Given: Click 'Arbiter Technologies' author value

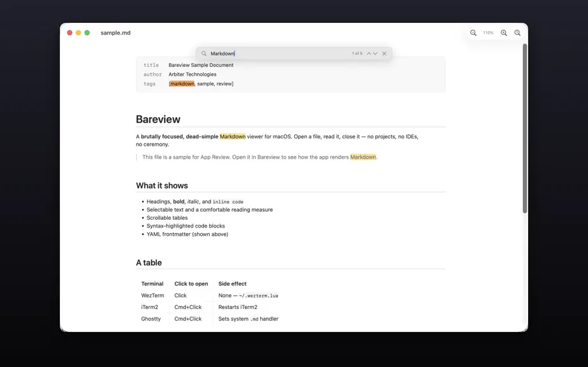Looking at the screenshot, I should [193, 75].
